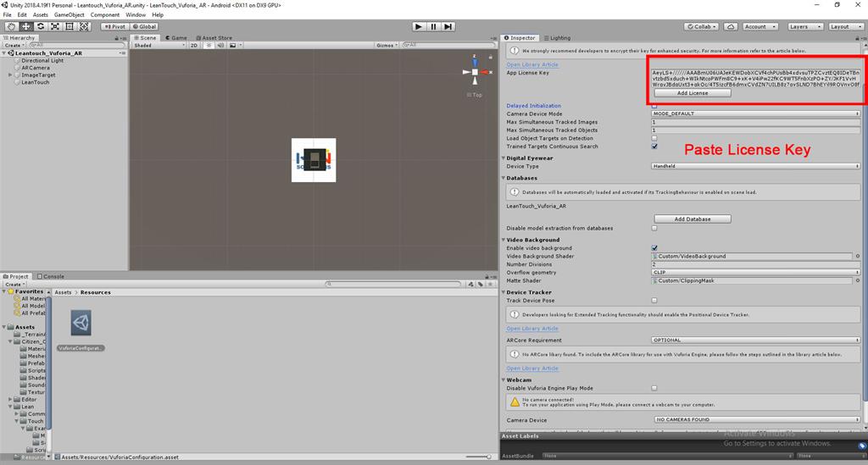Expand ImageTarget in Hierarchy
Viewport: 868px width, 465px height.
[x=10, y=75]
